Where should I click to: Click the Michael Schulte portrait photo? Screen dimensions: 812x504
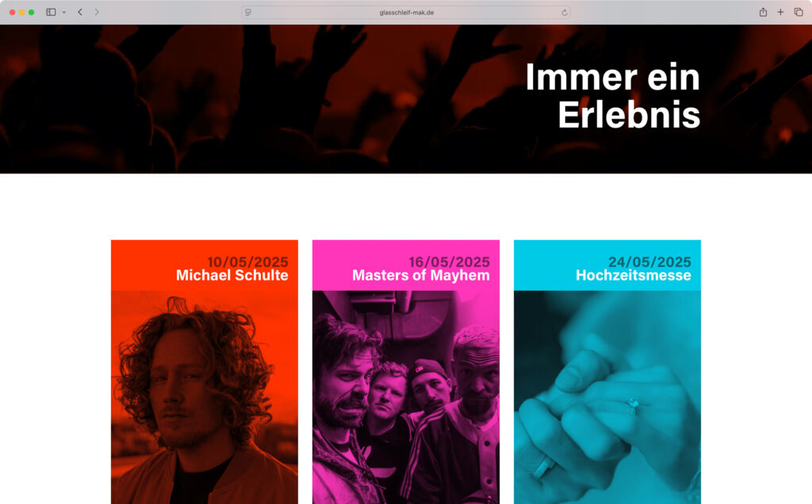pos(205,397)
